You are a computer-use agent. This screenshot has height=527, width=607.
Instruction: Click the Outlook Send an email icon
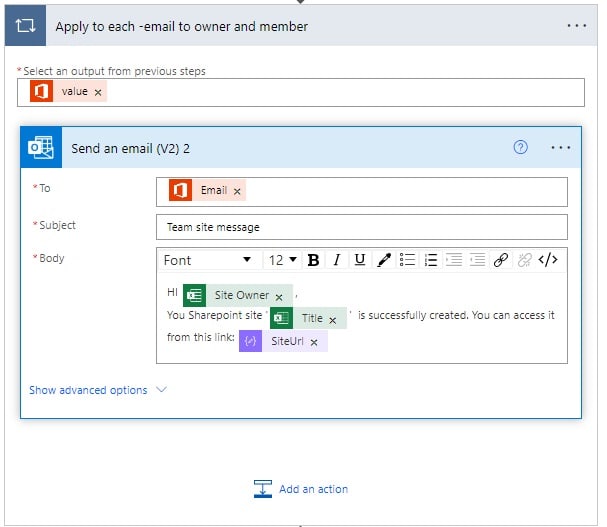click(41, 147)
